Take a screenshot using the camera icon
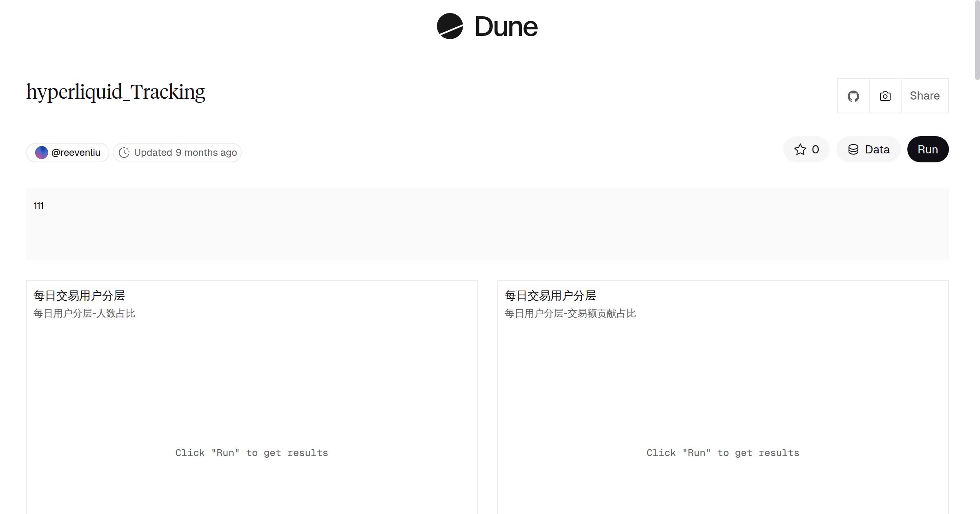The width and height of the screenshot is (980, 514). click(884, 96)
